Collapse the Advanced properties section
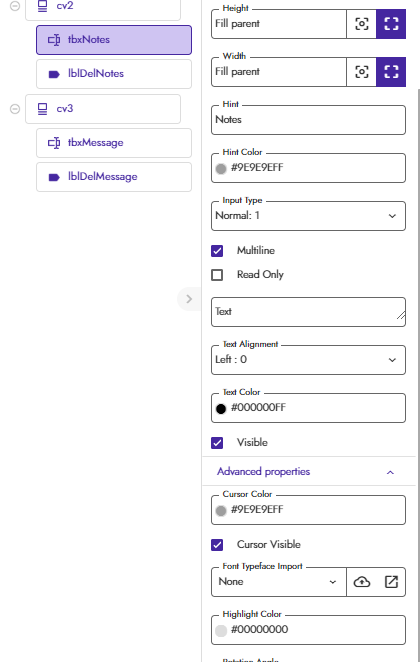420x662 pixels. coord(390,472)
